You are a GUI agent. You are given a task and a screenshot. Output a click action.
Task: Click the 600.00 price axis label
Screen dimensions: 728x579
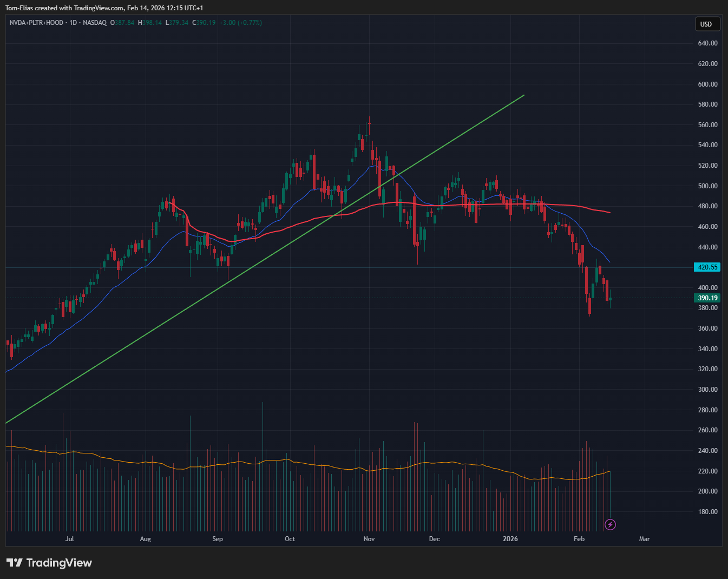(708, 84)
